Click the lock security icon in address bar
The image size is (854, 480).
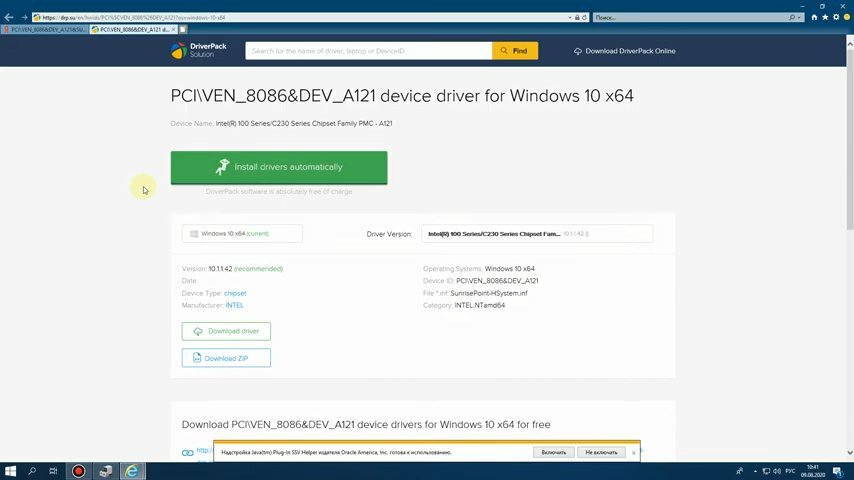577,17
